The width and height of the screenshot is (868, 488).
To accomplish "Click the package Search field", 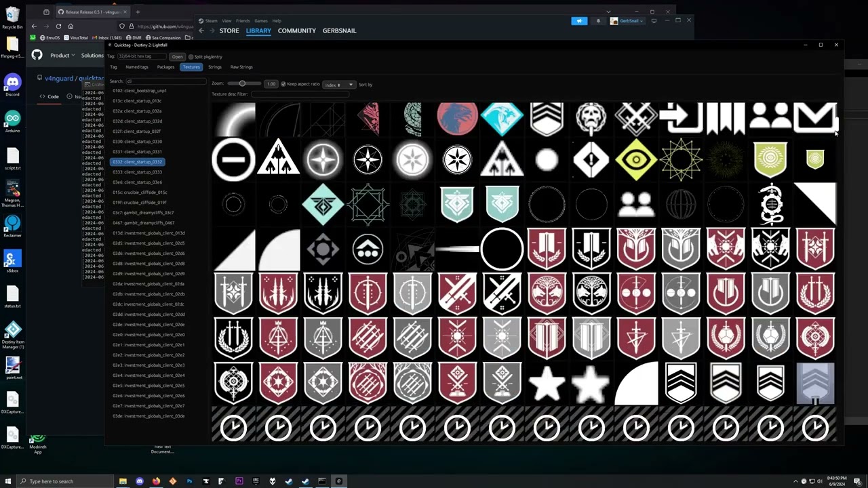I will pyautogui.click(x=165, y=81).
